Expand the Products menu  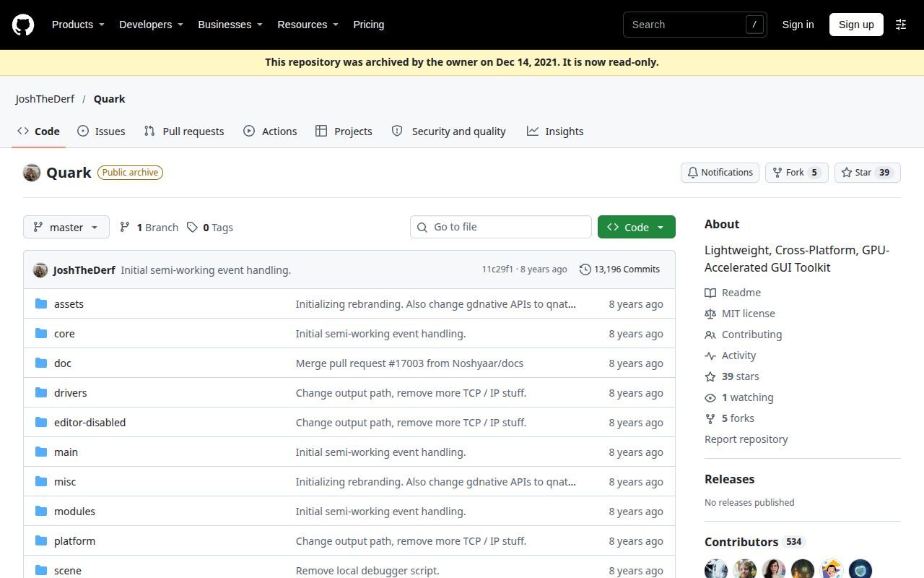click(78, 25)
